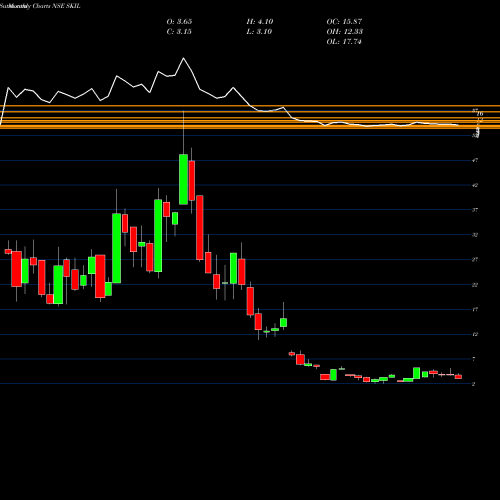Screen dimensions: 500x500
Task: Click the 17 price axis label
Action: tap(475, 310)
